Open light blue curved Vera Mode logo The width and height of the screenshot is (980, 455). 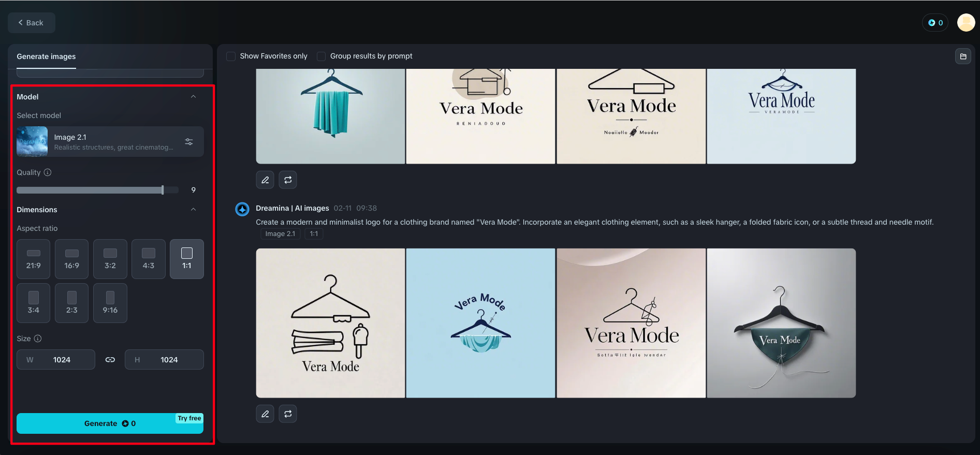(480, 323)
